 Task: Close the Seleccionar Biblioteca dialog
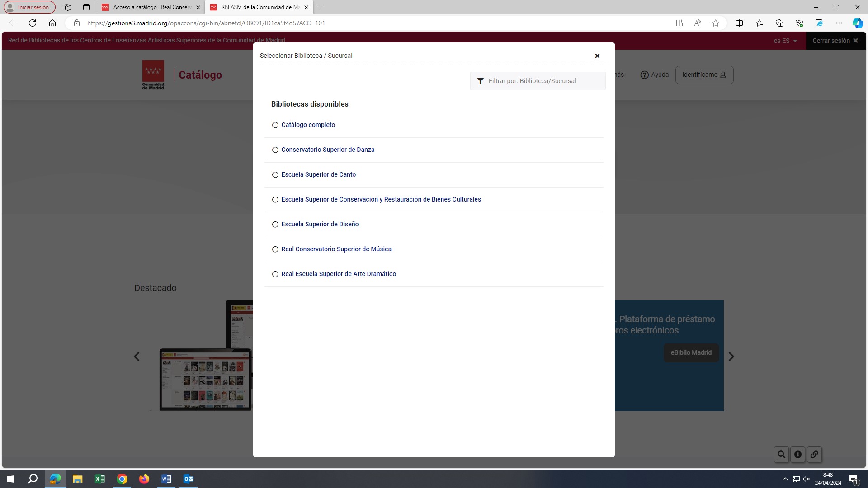pos(597,56)
